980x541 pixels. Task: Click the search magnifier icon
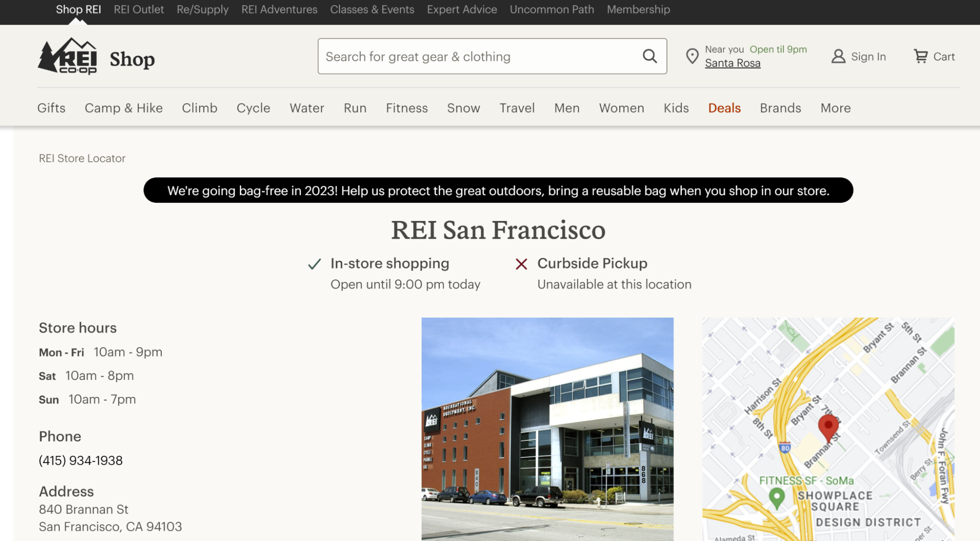pos(650,56)
